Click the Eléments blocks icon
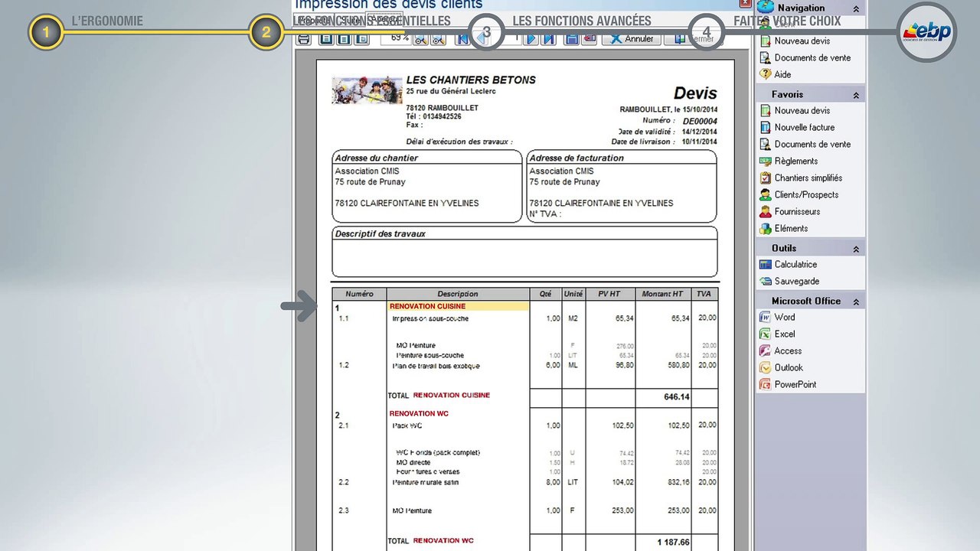This screenshot has width=980, height=551. 765,228
